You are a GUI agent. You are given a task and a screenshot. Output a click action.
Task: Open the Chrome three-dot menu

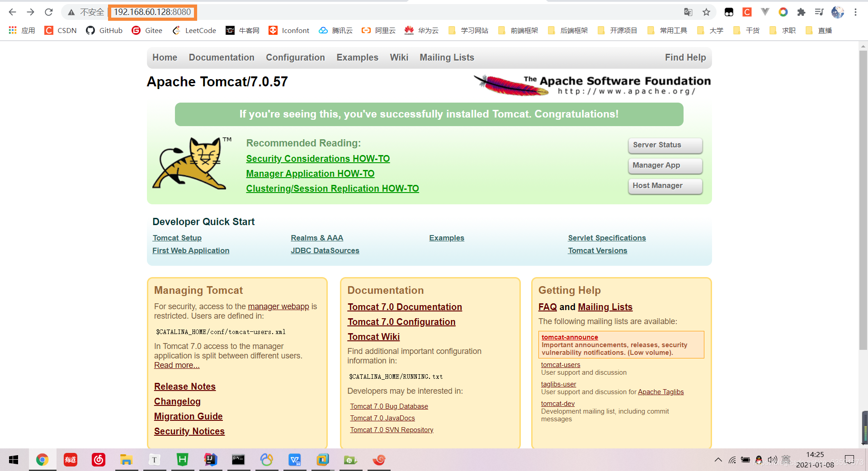(x=855, y=12)
